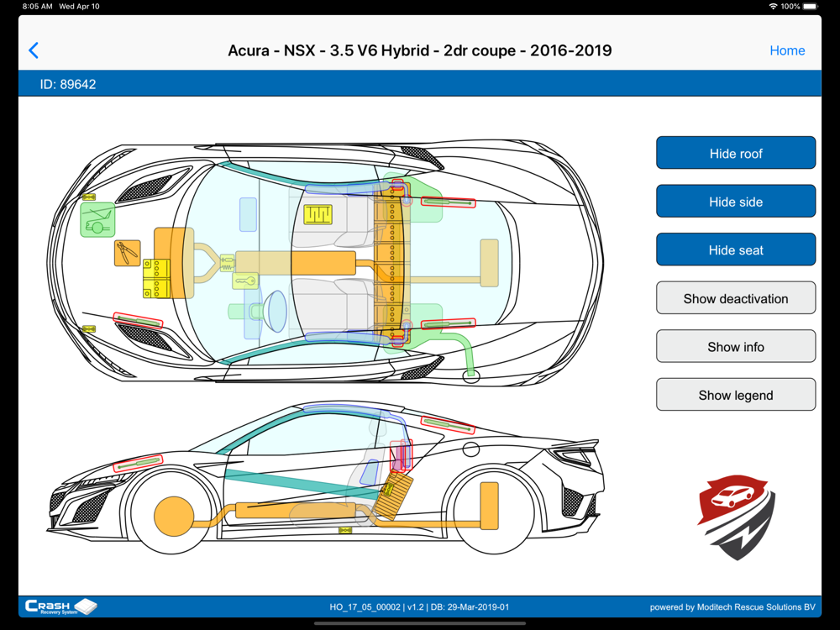Tap the green hood release icon
840x630 pixels.
pos(97,219)
